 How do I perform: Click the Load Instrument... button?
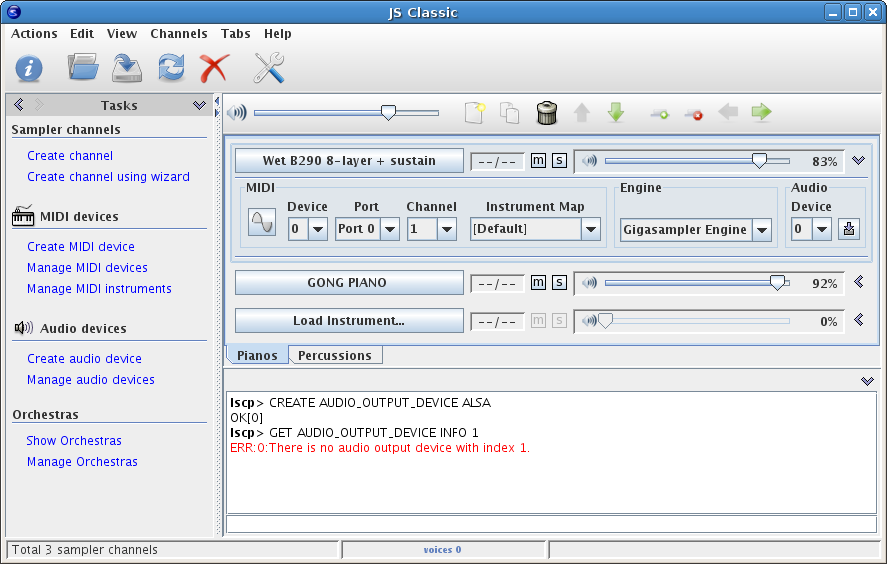[x=349, y=321]
